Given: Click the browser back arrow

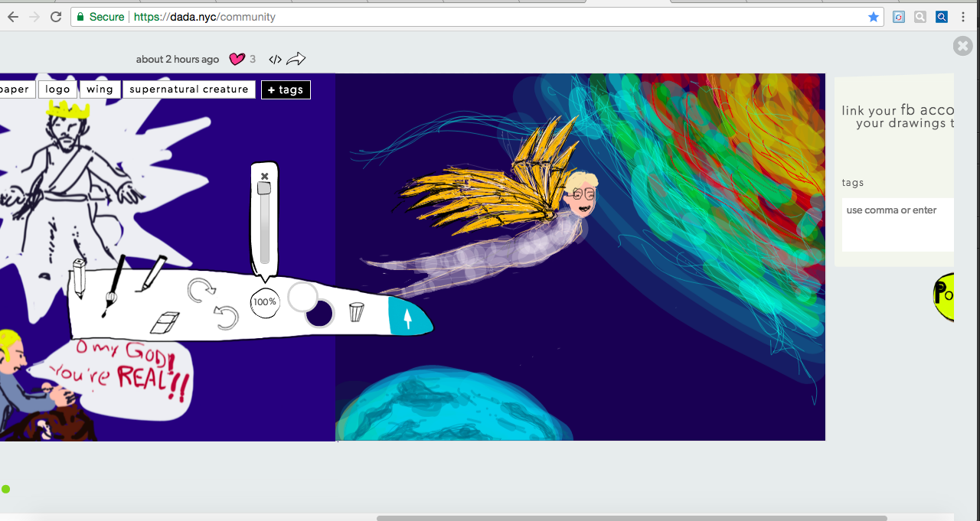Looking at the screenshot, I should click(x=13, y=17).
